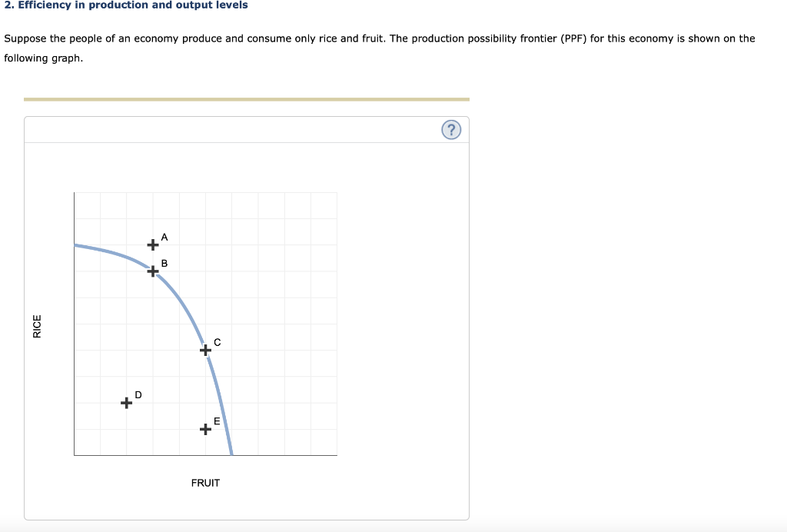Select the plus marker at point A
787x532 pixels.
[x=153, y=245]
